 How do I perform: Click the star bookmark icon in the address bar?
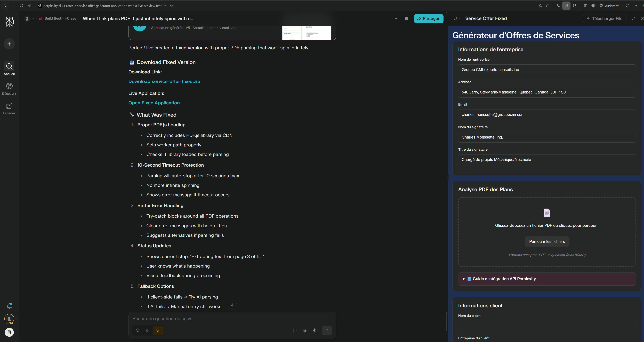(x=541, y=5)
